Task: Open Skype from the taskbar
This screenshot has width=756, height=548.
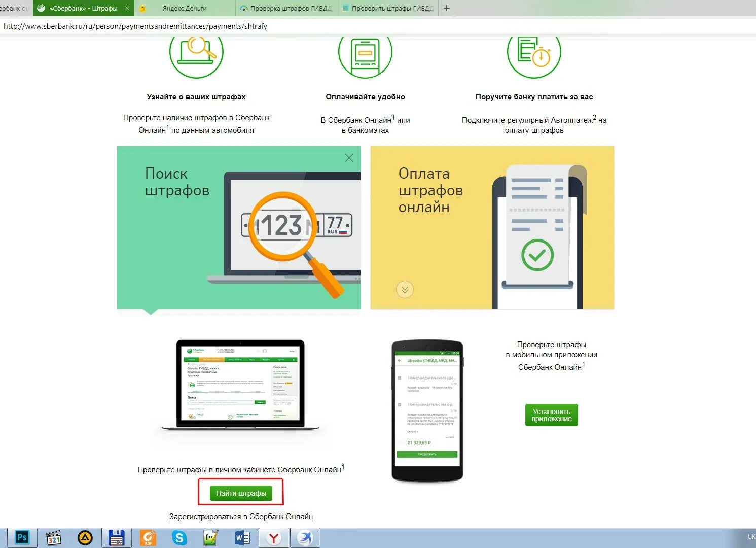Action: [179, 538]
